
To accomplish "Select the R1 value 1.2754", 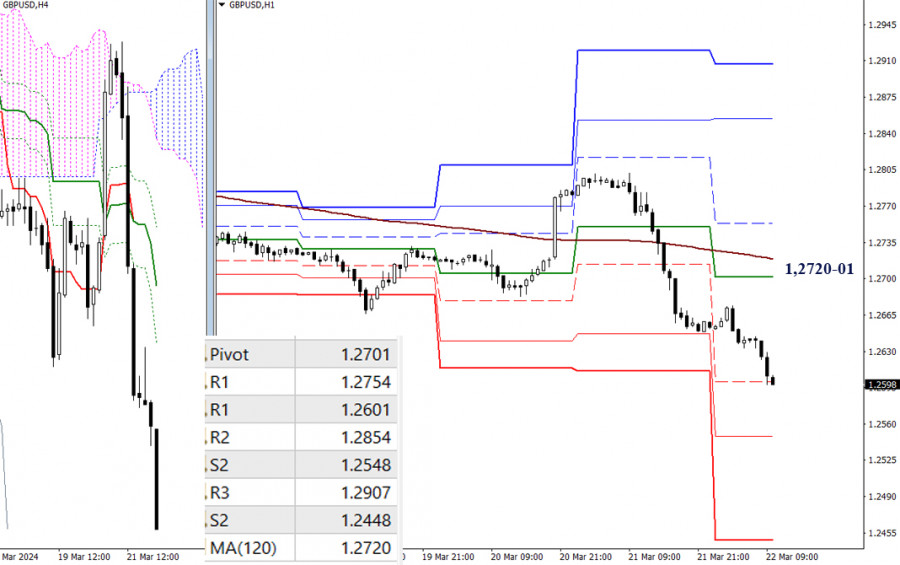I will coord(366,382).
